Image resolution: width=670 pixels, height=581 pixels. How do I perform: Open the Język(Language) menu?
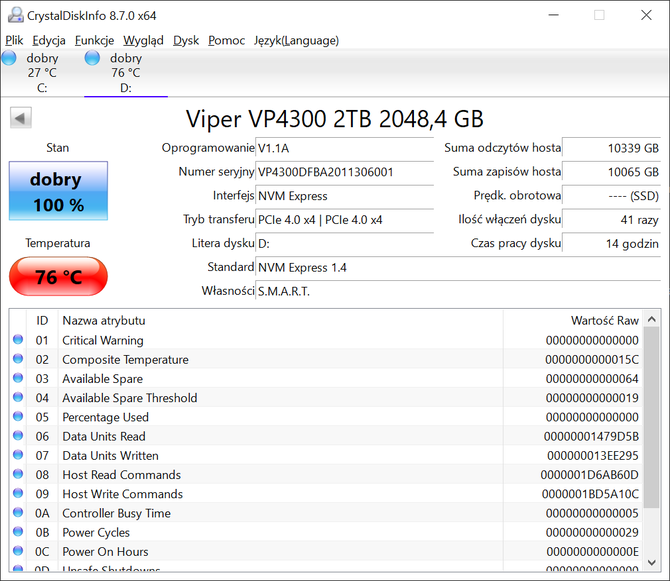[296, 41]
